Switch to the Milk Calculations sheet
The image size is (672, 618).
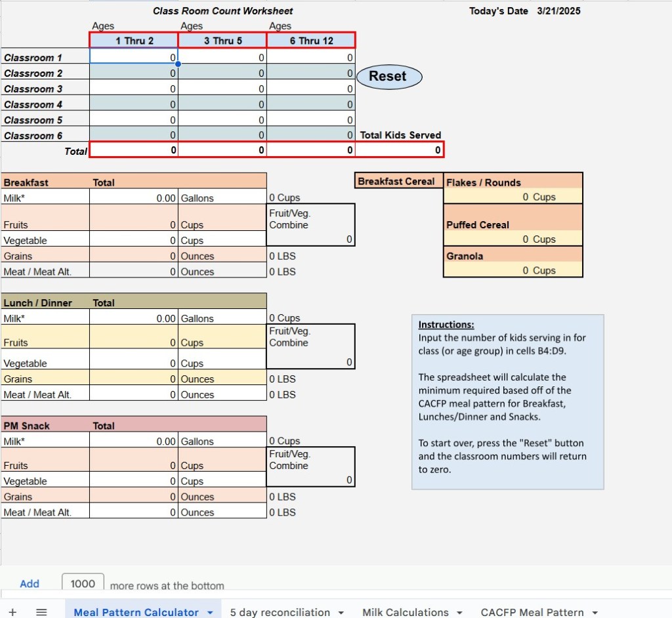tap(405, 613)
